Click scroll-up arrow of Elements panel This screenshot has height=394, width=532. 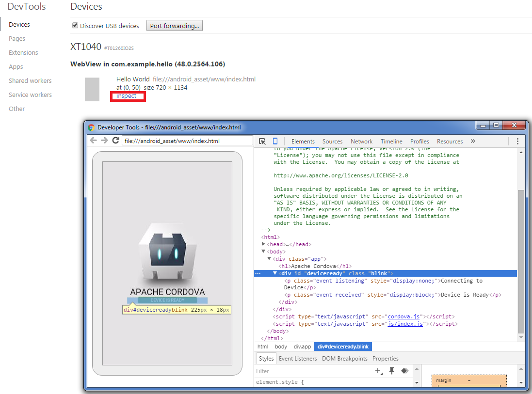[x=521, y=152]
